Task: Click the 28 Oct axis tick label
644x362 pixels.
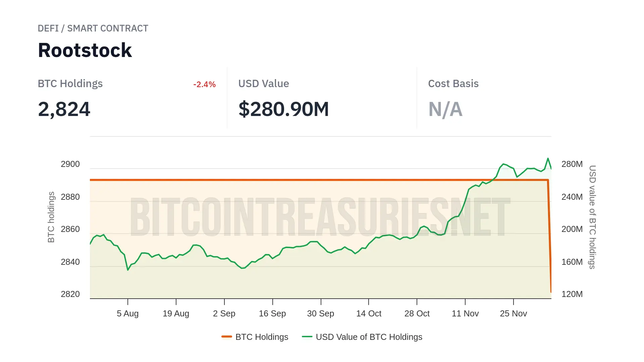Action: point(417,314)
